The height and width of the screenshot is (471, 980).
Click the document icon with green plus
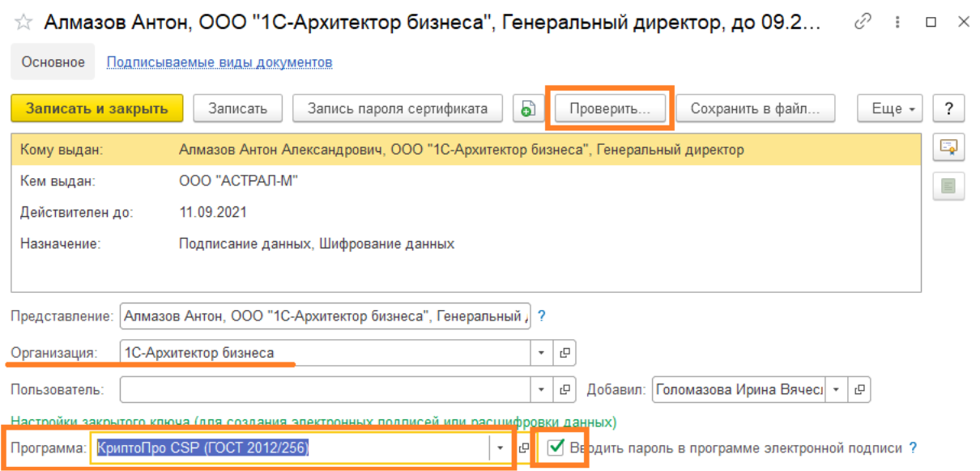point(527,109)
